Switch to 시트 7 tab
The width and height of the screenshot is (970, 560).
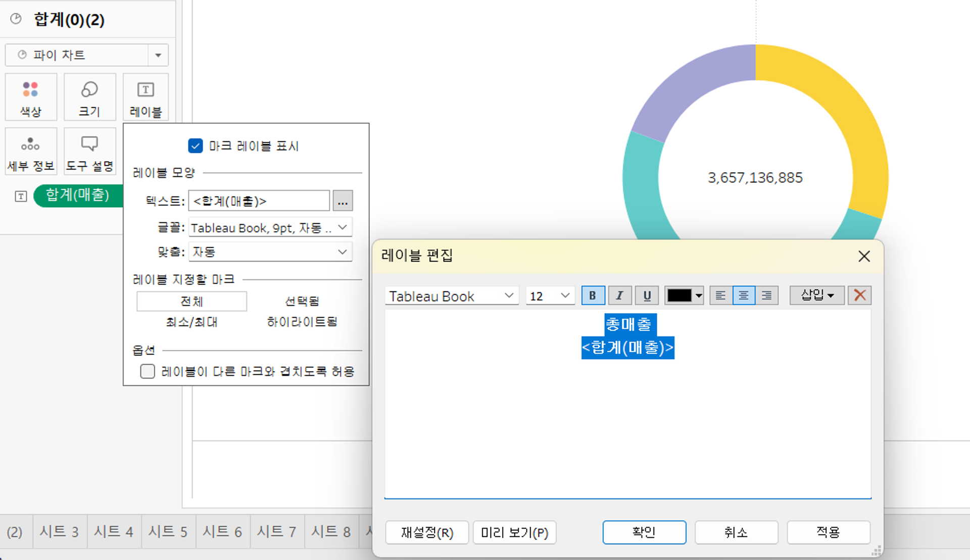[x=277, y=532]
